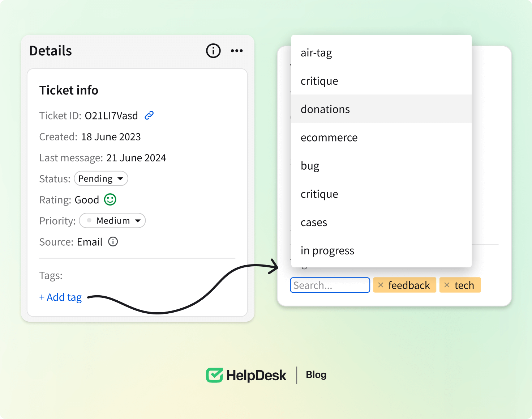Select the in progress tag option
This screenshot has height=419, width=532.
[327, 251]
